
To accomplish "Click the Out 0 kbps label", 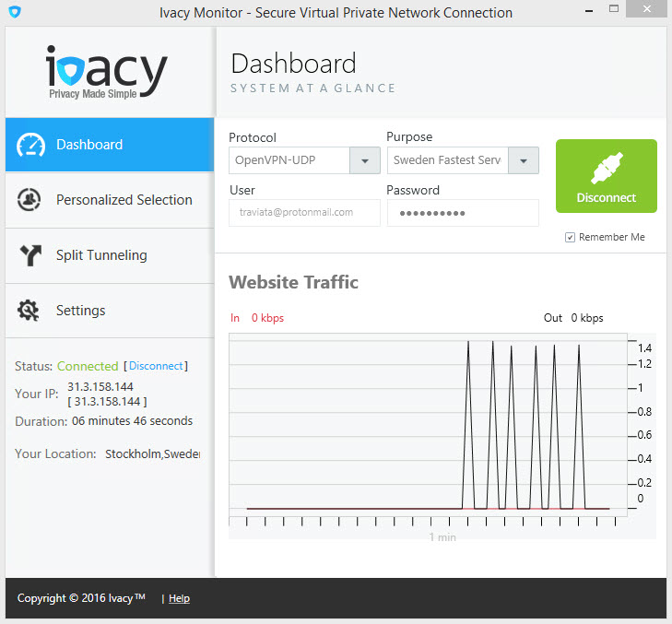I will click(x=573, y=318).
